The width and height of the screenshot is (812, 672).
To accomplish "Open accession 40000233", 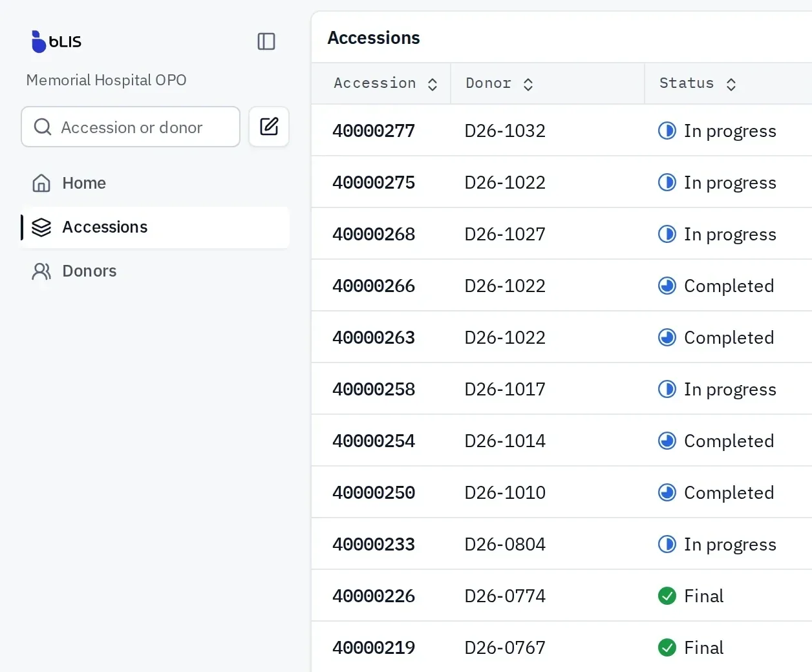I will pyautogui.click(x=374, y=544).
